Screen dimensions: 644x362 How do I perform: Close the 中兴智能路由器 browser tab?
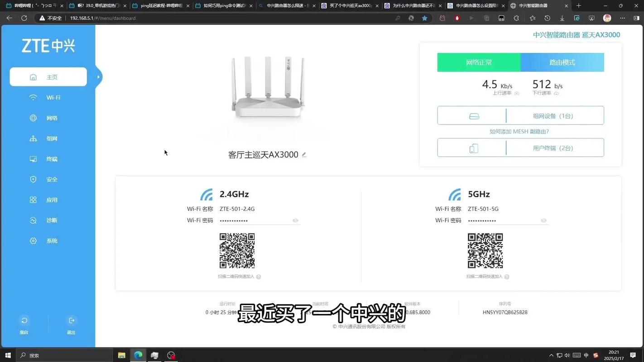coord(566,6)
